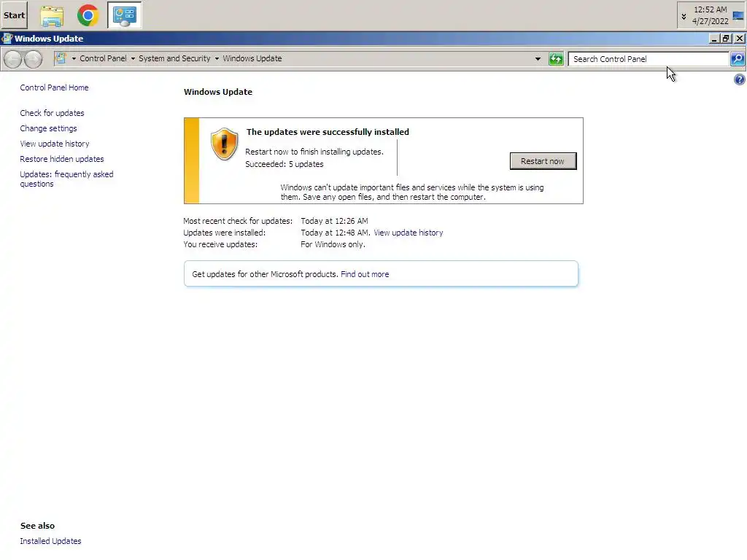Select Control Panel in the breadcrumb
Viewport: 747px width, 560px height.
103,58
